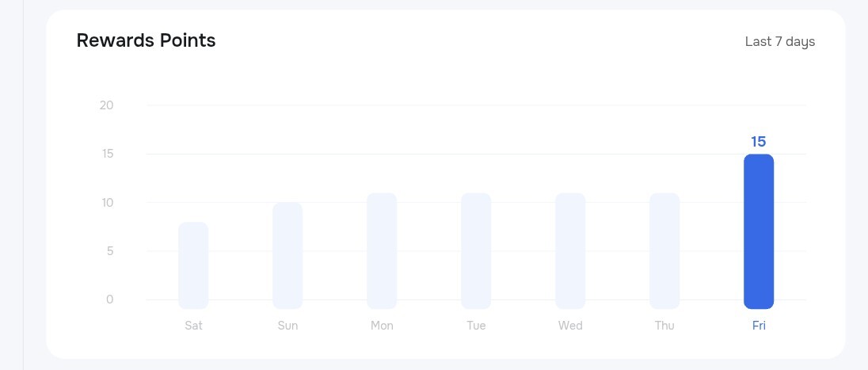
Task: Click the 20 label on the y-axis
Action: (106, 105)
